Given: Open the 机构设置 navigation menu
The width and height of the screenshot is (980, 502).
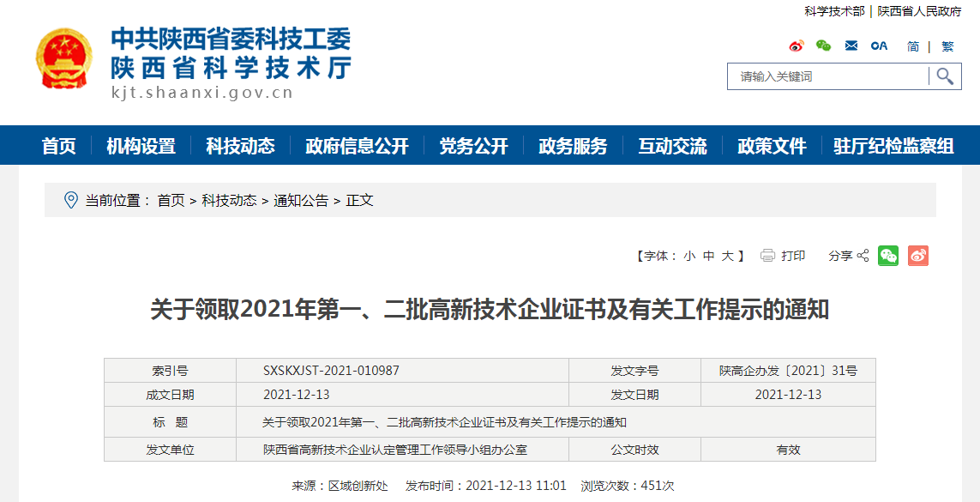Looking at the screenshot, I should [141, 146].
